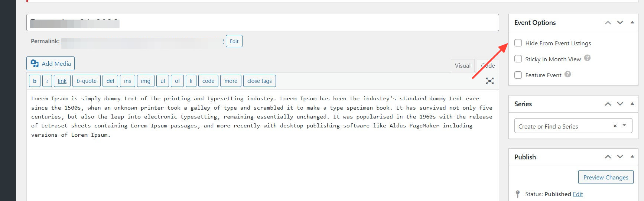Enable Hide From Event Listings checkbox
The image size is (644, 201).
pos(518,43)
